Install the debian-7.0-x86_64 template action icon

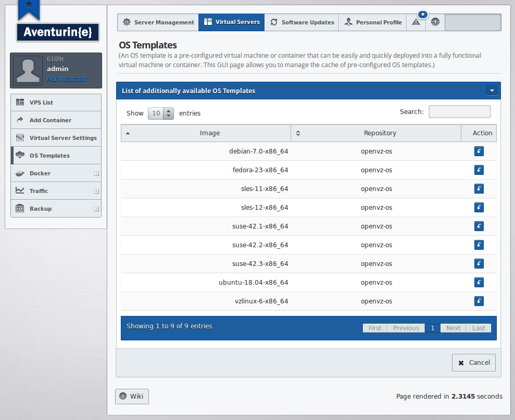coord(479,151)
